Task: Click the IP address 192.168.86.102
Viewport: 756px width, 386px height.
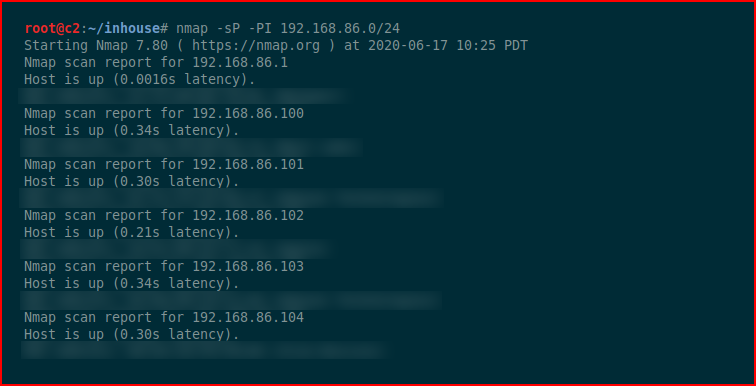Action: [248, 215]
